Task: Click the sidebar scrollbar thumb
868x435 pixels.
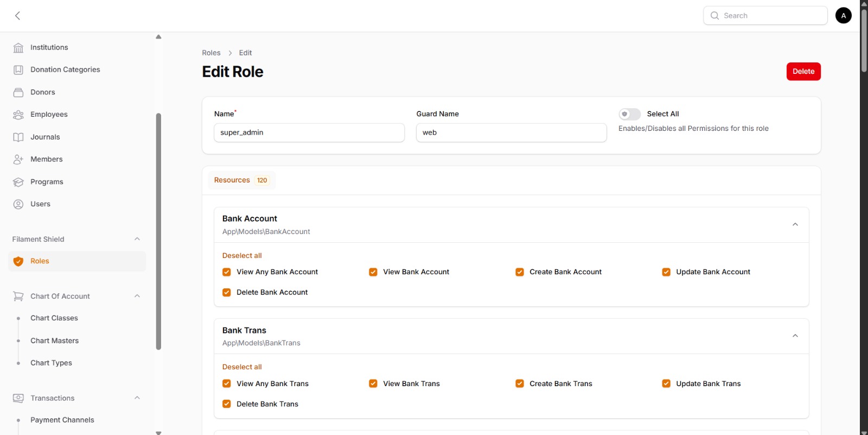Action: 158,231
